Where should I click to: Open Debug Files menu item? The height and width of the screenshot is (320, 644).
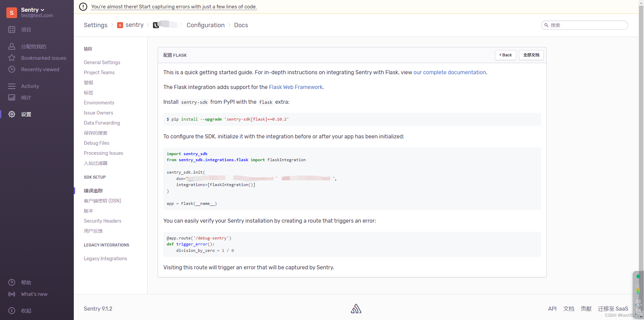pos(97,143)
